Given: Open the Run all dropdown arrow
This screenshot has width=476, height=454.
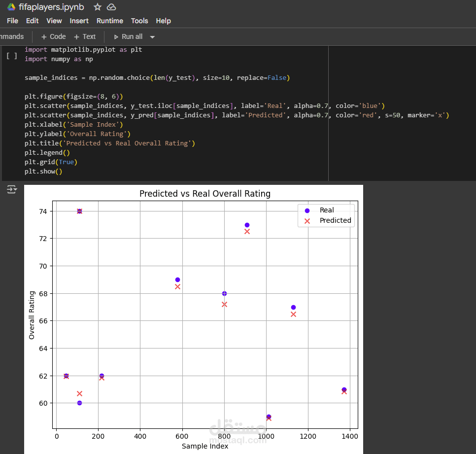Looking at the screenshot, I should 152,36.
